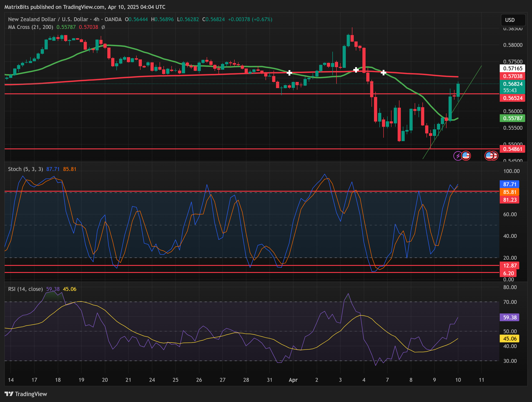Viewport: 532px width, 402px height.
Task: Click the orange 85.81 Stoch axis label
Action: (510, 192)
